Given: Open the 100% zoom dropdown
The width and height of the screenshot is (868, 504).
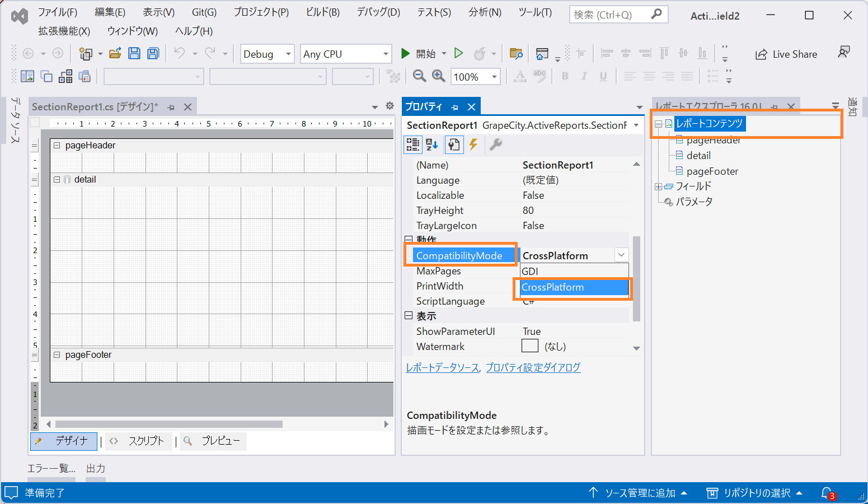Looking at the screenshot, I should click(x=494, y=77).
